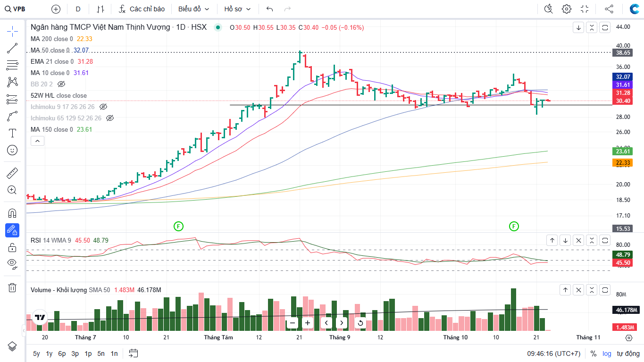Switch to 5y time range
This screenshot has width=644, height=362.
(x=36, y=354)
